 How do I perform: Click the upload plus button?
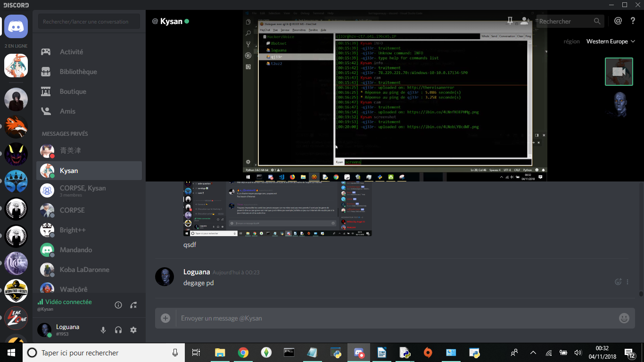[165, 318]
